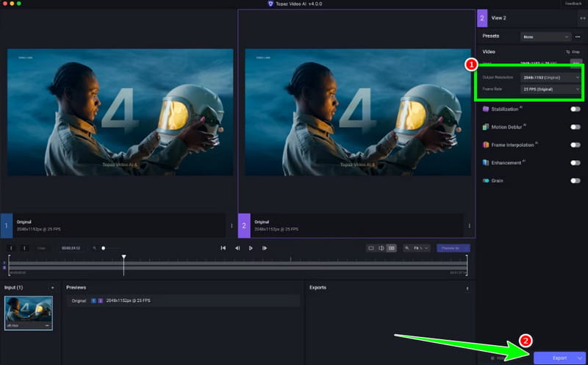588x365 pixels.
Task: Click the timecode field 00:00:24:12
Action: pos(71,248)
